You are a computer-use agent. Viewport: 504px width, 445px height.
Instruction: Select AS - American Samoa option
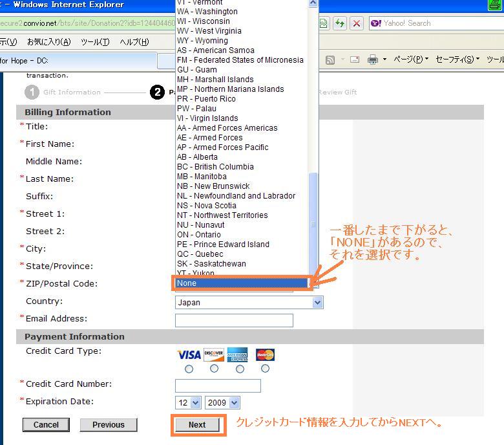click(x=242, y=50)
